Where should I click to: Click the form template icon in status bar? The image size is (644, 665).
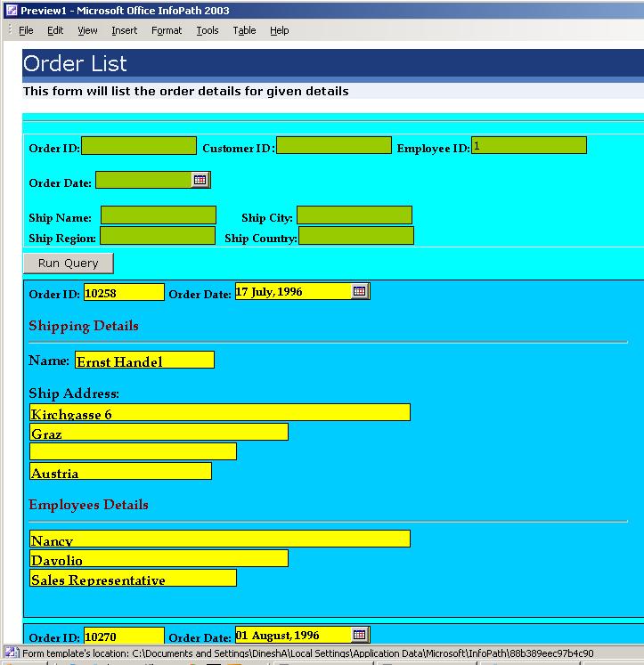tap(11, 653)
